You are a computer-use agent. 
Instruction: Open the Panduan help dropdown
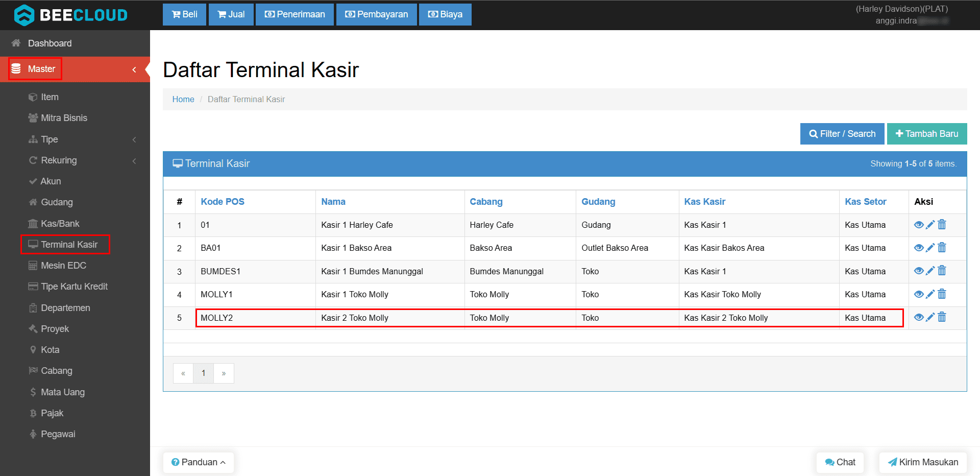[199, 462]
